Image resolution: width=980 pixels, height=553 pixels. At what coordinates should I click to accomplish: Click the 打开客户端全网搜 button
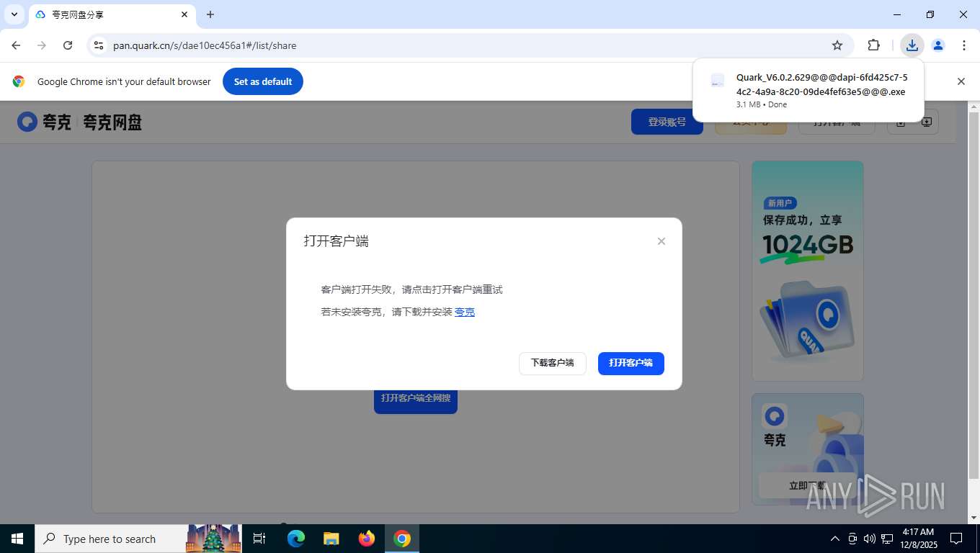point(416,398)
